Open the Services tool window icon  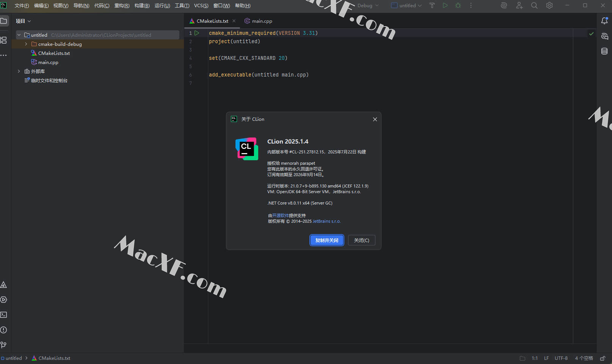4,300
